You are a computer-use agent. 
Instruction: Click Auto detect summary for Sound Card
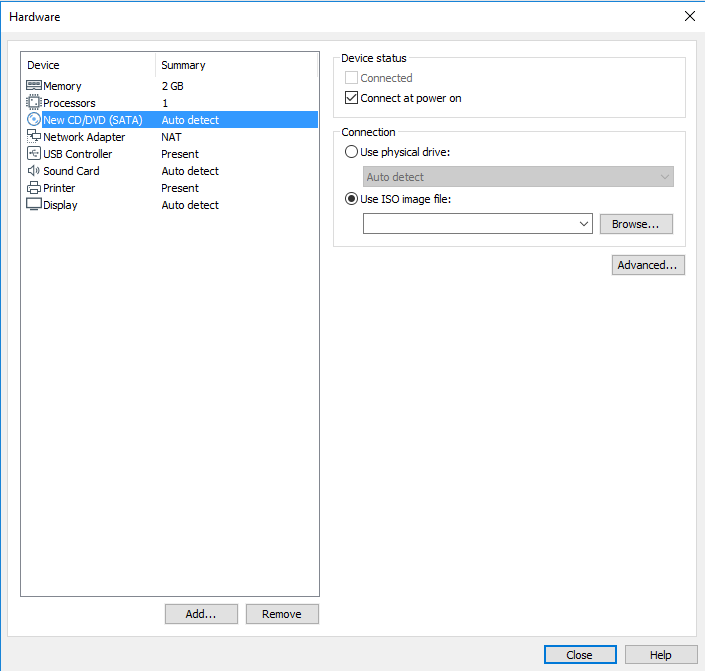pyautogui.click(x=190, y=171)
